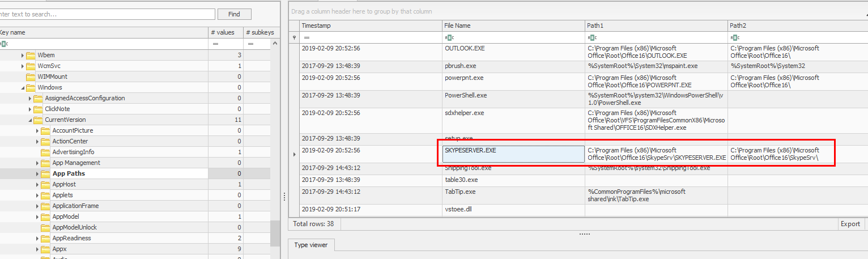
Task: Expand the ClickNote key
Action: point(30,109)
